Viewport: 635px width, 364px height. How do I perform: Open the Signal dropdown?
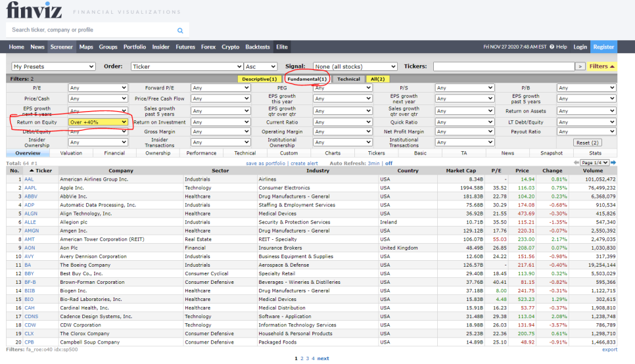point(355,66)
